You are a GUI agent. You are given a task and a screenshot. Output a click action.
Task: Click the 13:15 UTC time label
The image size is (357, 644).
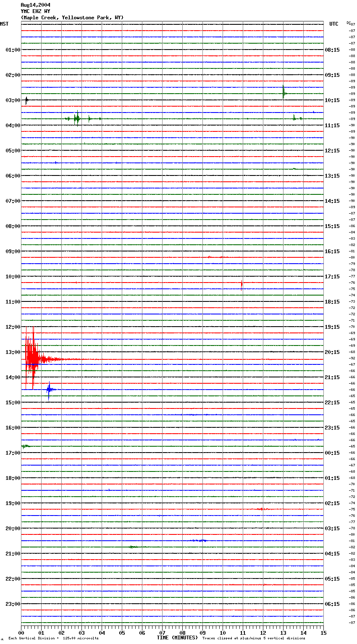(332, 176)
